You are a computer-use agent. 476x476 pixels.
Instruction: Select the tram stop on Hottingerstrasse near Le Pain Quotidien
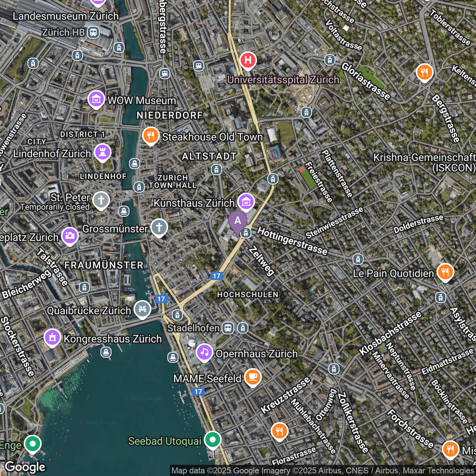point(358,259)
